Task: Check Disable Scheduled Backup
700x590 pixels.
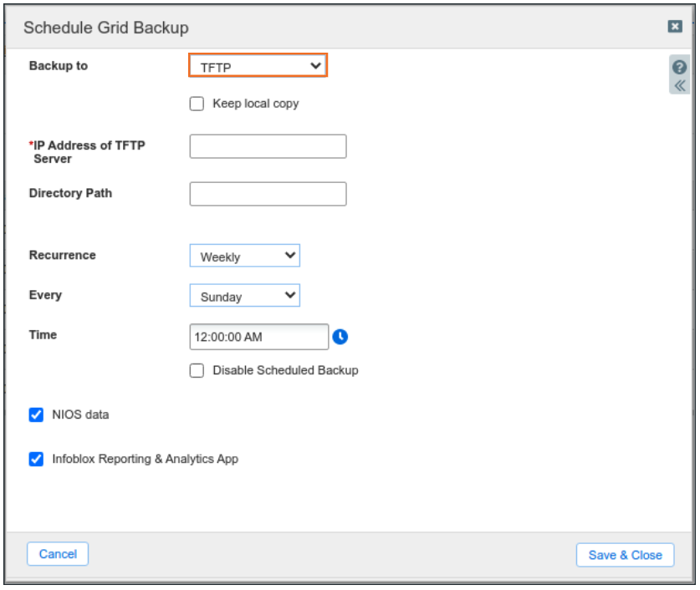Action: point(197,370)
